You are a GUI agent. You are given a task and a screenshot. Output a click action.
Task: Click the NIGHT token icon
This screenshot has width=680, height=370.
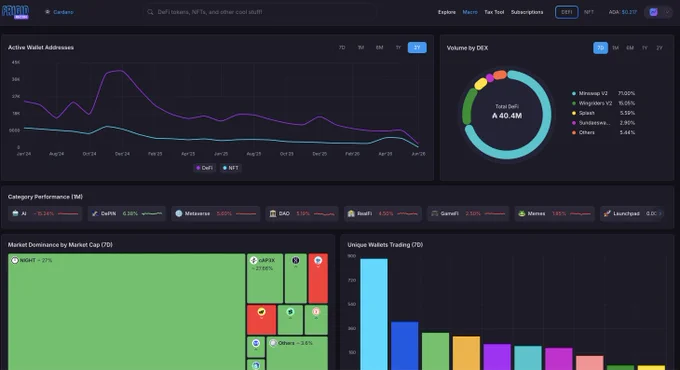tap(15, 260)
